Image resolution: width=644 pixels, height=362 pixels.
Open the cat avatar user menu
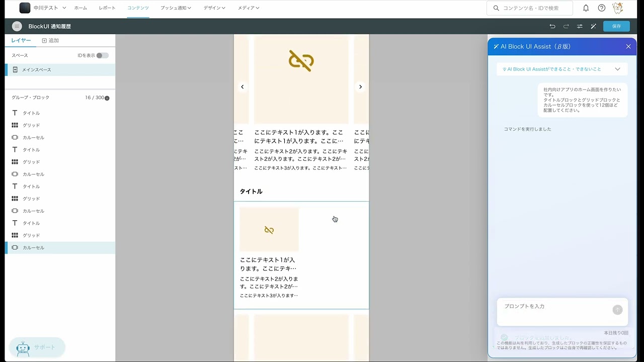coord(617,8)
